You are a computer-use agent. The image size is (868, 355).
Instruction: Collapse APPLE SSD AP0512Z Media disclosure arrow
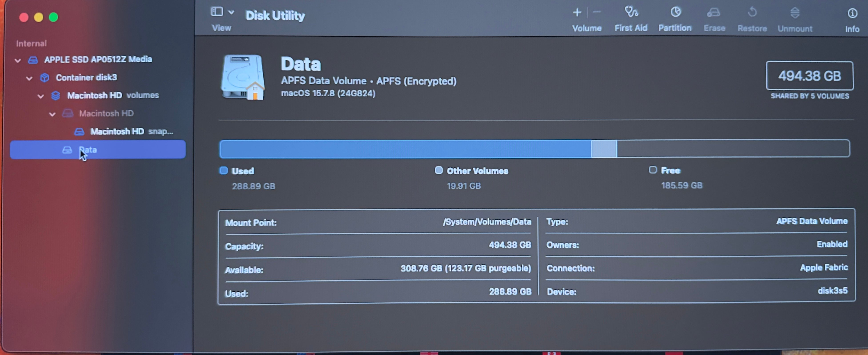pos(18,60)
